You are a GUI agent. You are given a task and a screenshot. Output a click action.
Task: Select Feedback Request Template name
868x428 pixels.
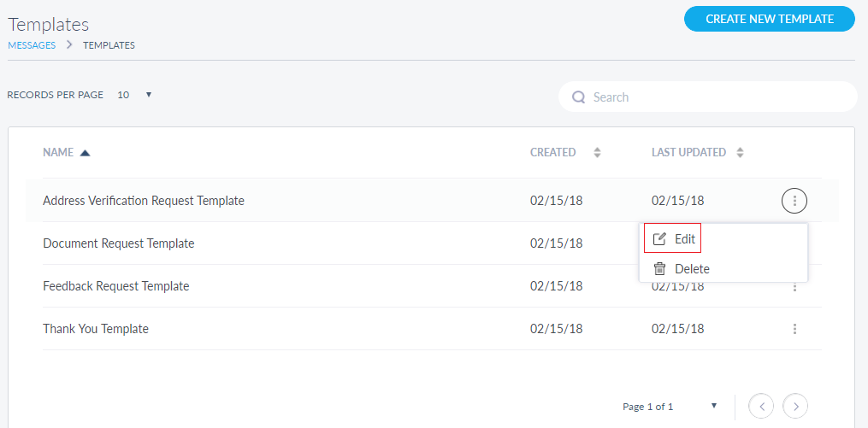pos(116,286)
